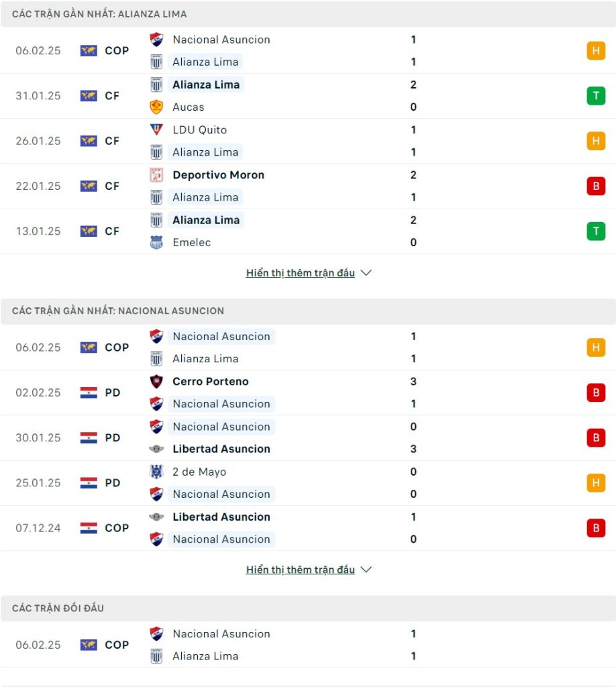Click the Emelec club crest
Image resolution: width=616 pixels, height=687 pixels.
156,242
